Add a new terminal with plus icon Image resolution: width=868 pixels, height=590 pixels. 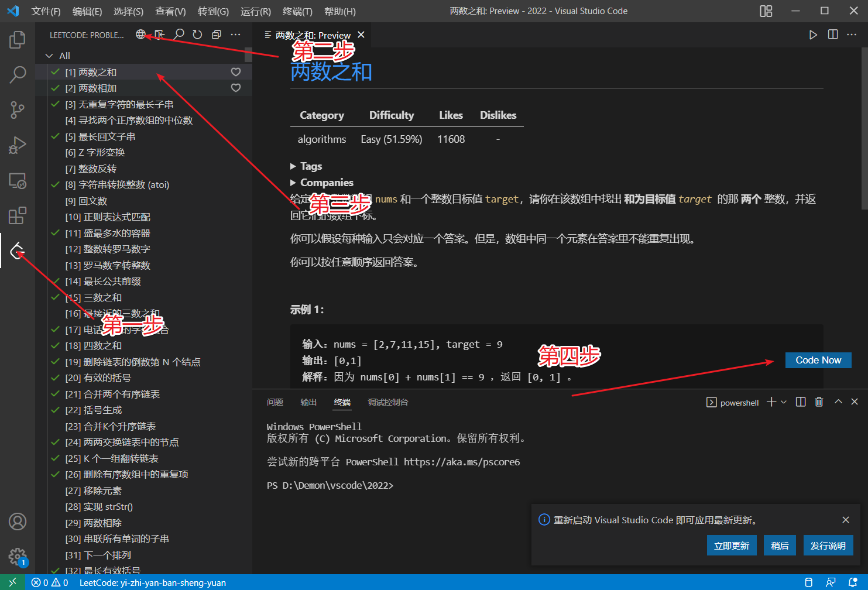(771, 402)
